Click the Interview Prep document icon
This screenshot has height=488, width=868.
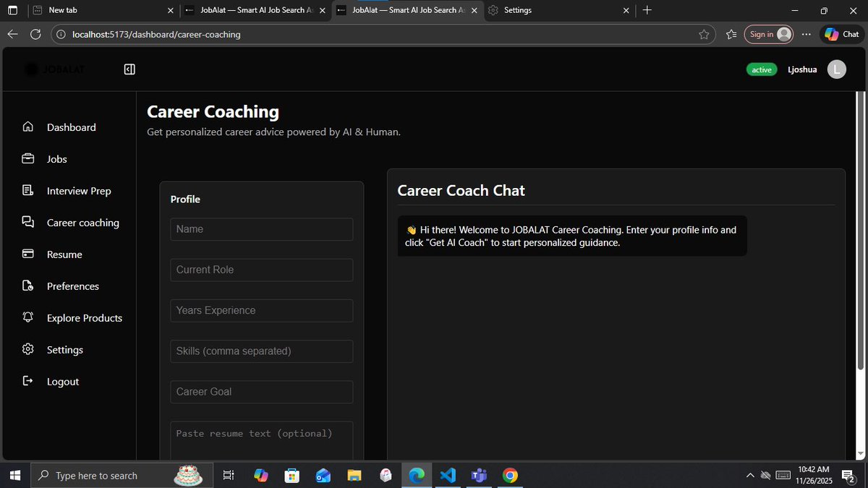[28, 190]
